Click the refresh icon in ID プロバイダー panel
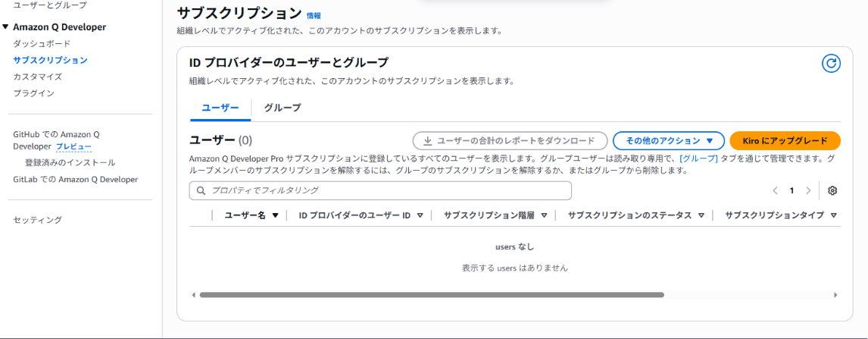 831,64
